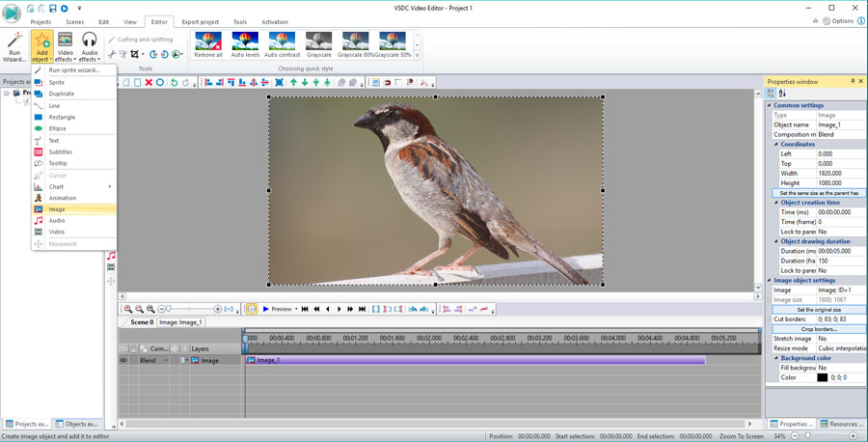Select Animation menu entry
The height and width of the screenshot is (442, 868).
73,198
